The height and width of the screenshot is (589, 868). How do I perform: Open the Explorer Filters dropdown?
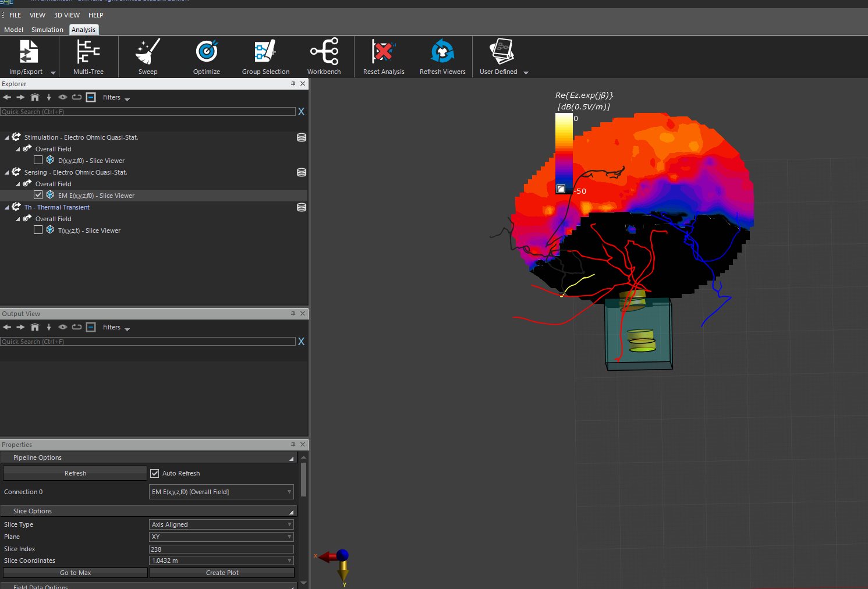pos(116,98)
